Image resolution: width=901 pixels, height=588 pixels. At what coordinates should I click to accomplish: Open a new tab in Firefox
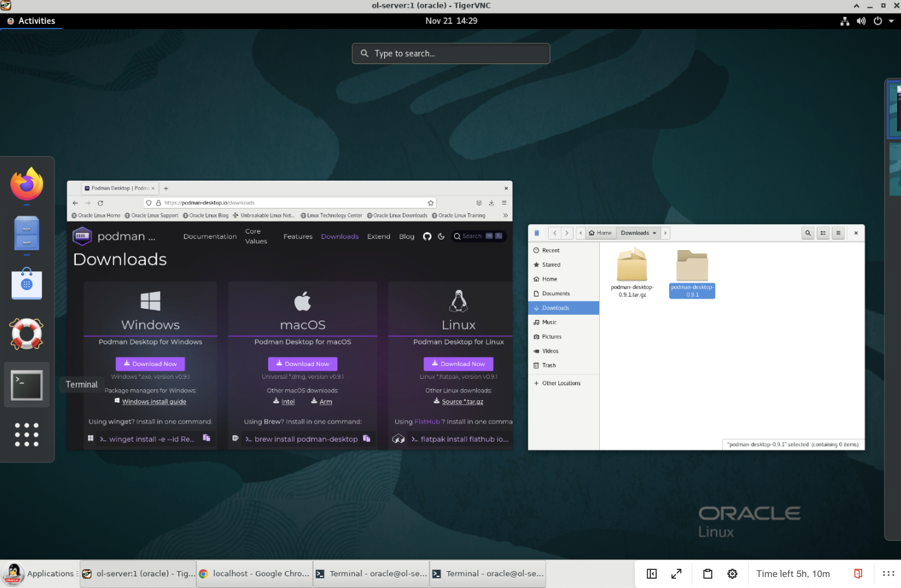tap(166, 188)
